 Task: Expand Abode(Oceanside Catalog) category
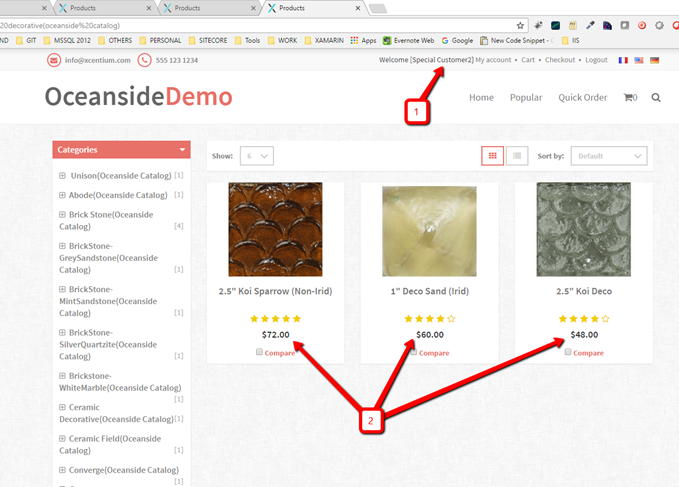coord(62,195)
